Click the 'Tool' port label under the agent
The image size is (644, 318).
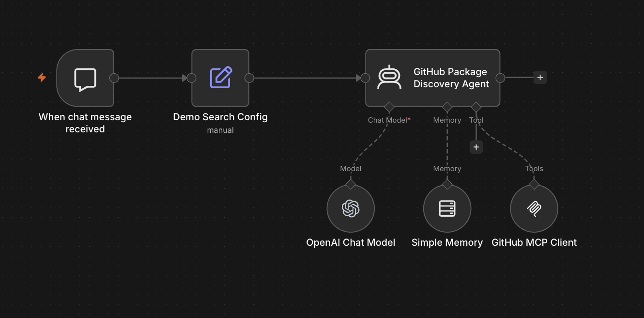[476, 120]
